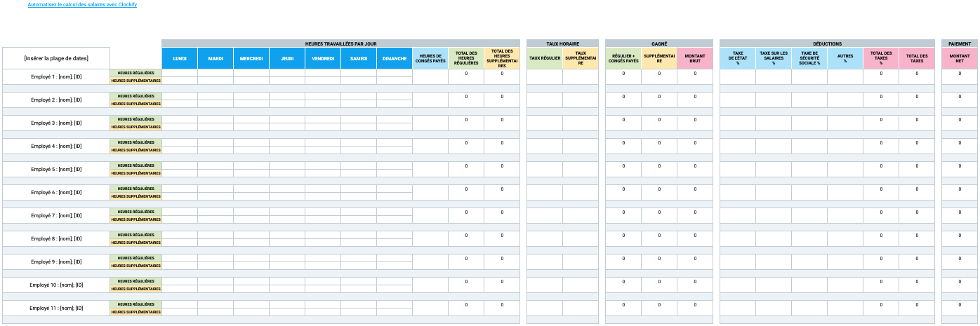Select Employé 2's Taux Régulier cell
Viewport: 980px width, 326px height.
tap(545, 100)
